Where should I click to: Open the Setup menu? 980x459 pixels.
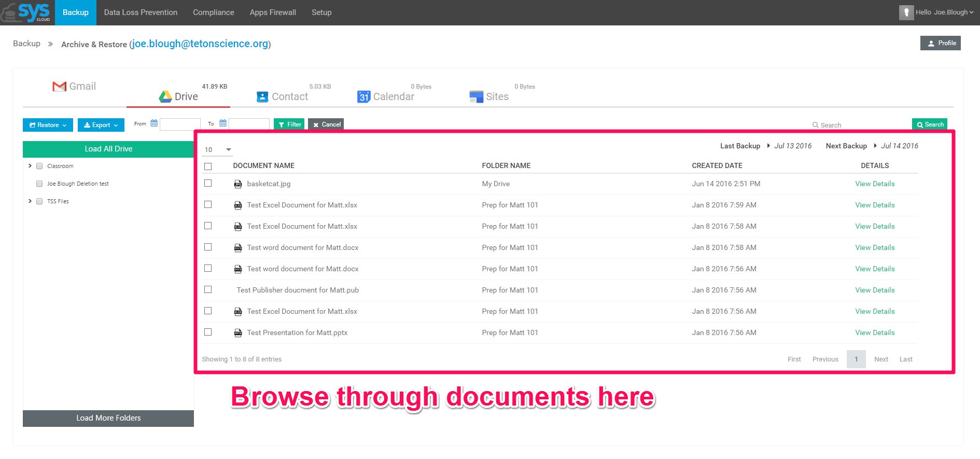click(x=321, y=12)
